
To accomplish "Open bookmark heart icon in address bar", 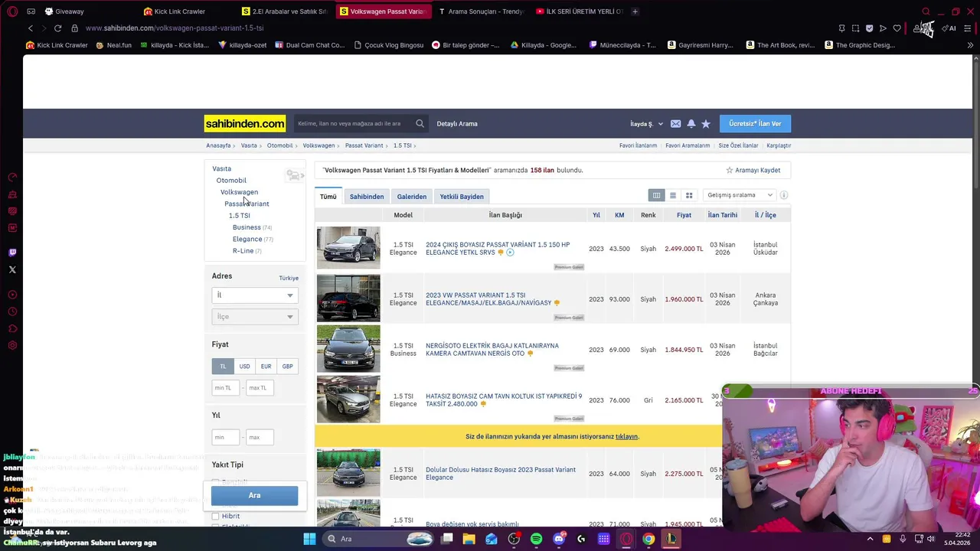I will click(x=897, y=28).
